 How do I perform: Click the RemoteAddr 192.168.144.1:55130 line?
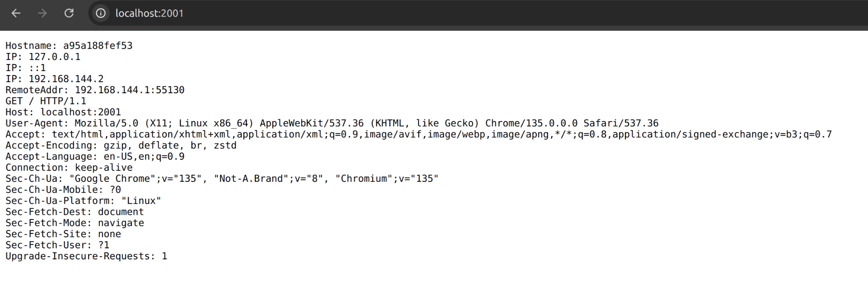[95, 90]
